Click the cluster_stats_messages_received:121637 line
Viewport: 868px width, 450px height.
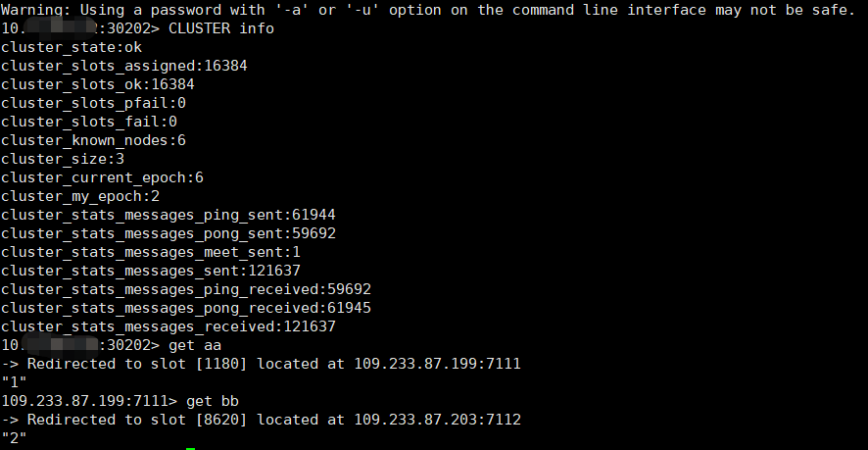click(169, 326)
